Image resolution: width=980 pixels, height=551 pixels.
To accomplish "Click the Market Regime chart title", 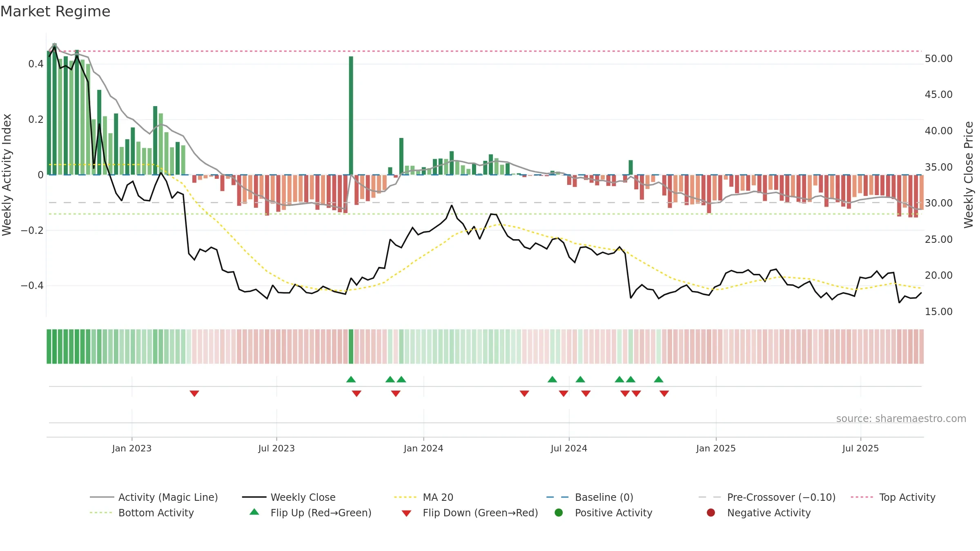I will [56, 11].
